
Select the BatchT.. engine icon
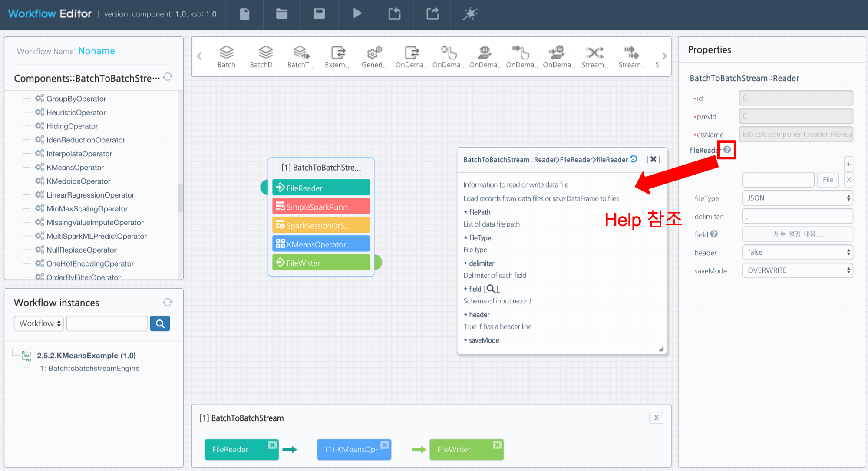coord(300,57)
